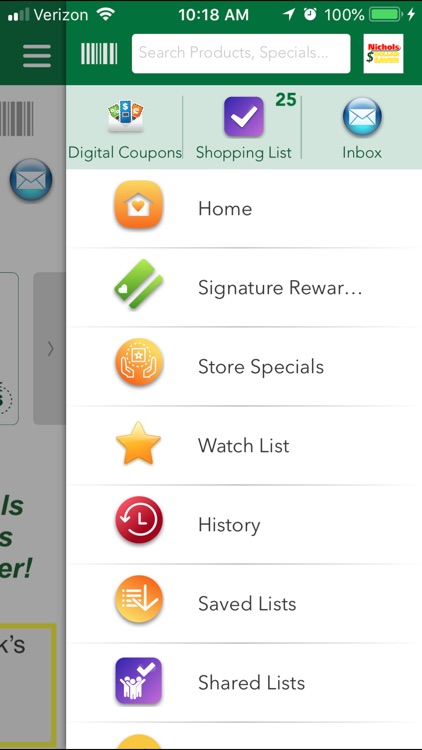Tap the Nichols Dollar Saver logo
This screenshot has width=422, height=750.
point(383,54)
